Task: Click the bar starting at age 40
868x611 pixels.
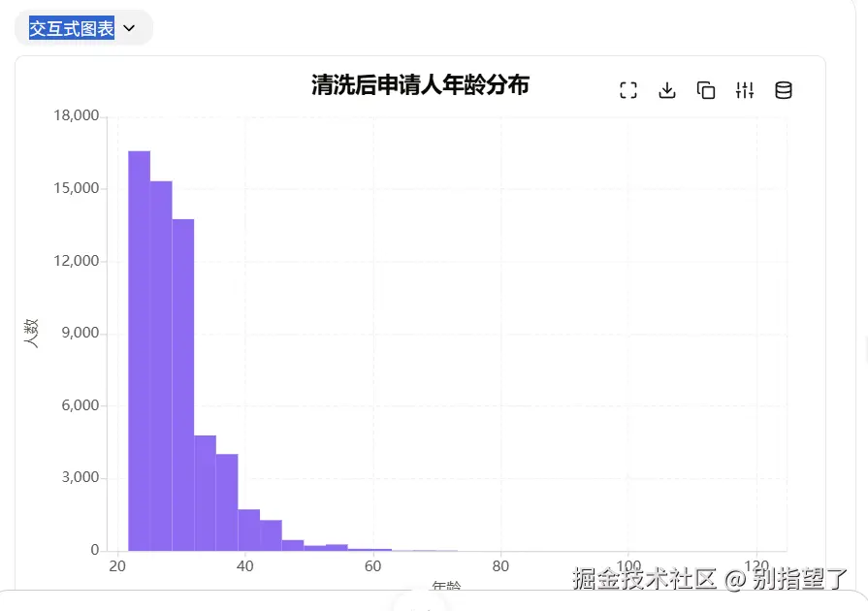Action: (x=248, y=531)
